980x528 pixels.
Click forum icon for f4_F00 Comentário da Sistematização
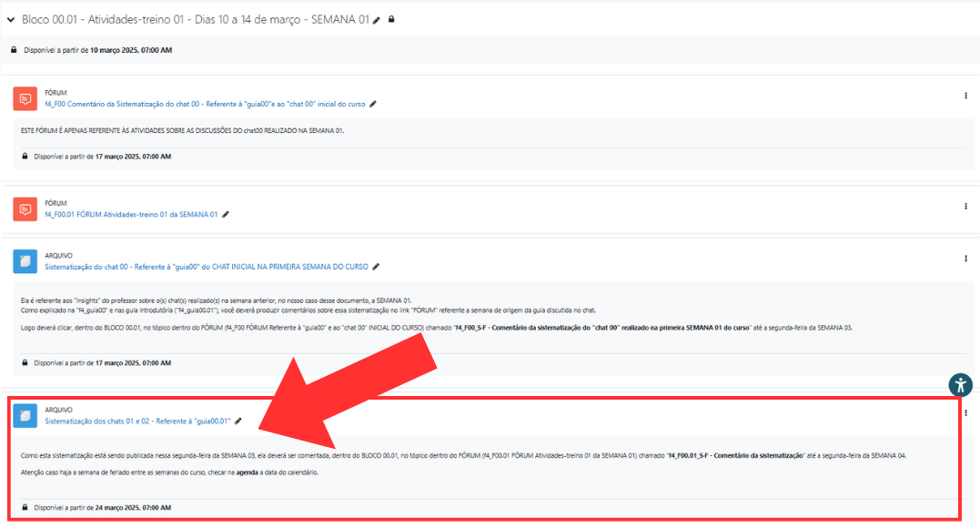pos(25,98)
